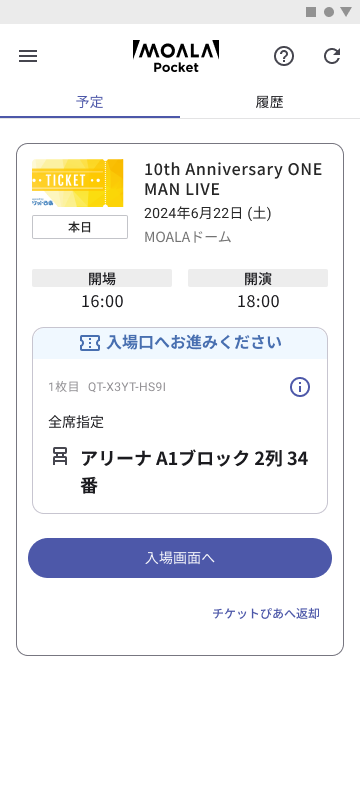Click the MOALA Pocket logo
This screenshot has height=800, width=360.
point(176,56)
